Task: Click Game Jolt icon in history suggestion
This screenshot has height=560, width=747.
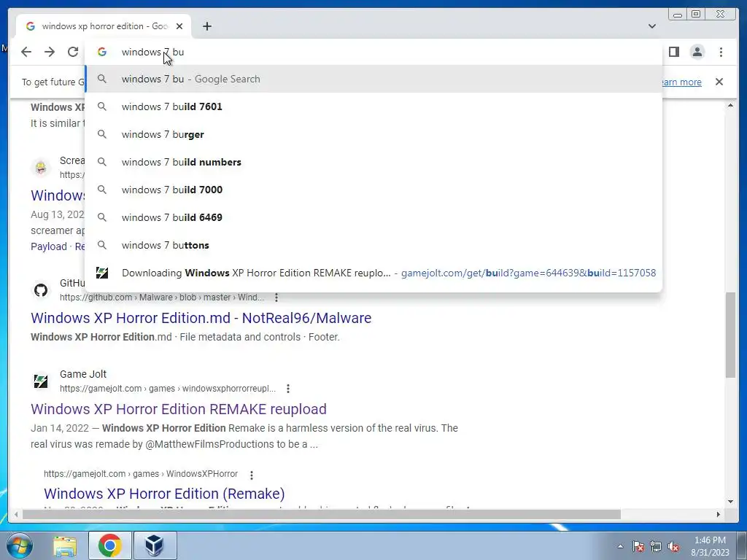Action: point(102,273)
